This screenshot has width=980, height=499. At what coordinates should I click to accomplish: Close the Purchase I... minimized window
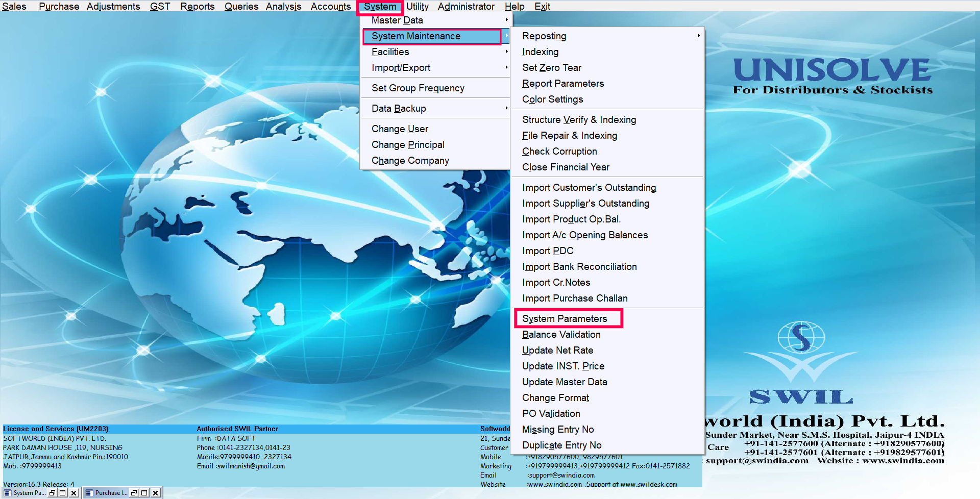[156, 493]
